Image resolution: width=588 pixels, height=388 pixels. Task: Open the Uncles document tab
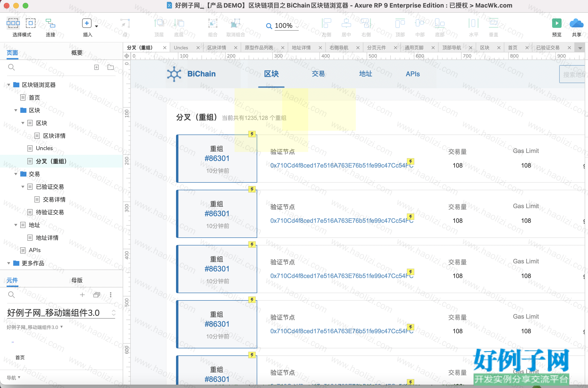coord(181,47)
